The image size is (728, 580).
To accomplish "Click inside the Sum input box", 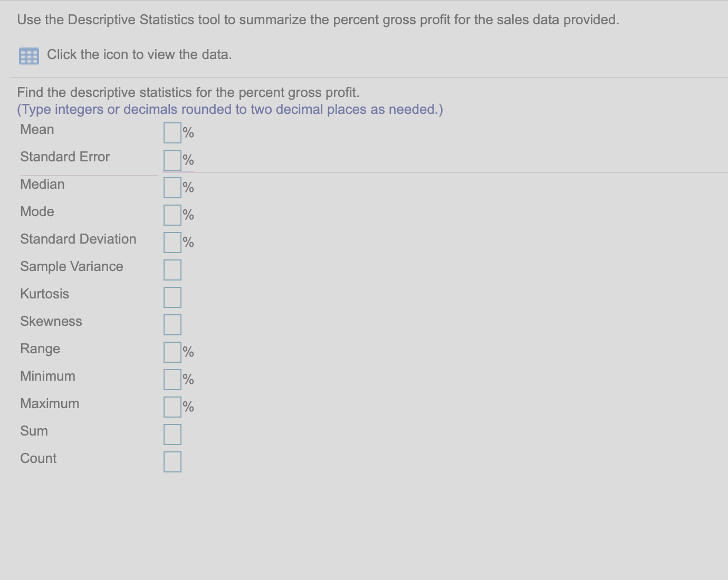I will click(x=172, y=434).
